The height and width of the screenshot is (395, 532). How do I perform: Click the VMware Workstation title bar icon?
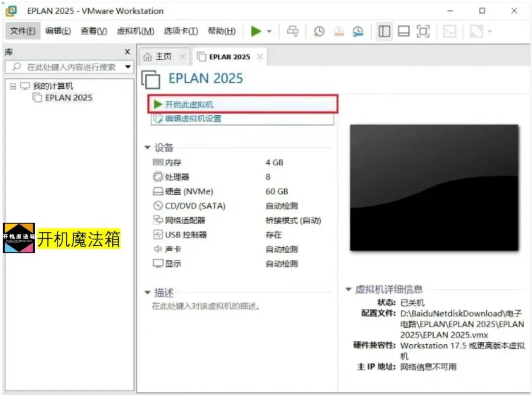click(11, 11)
